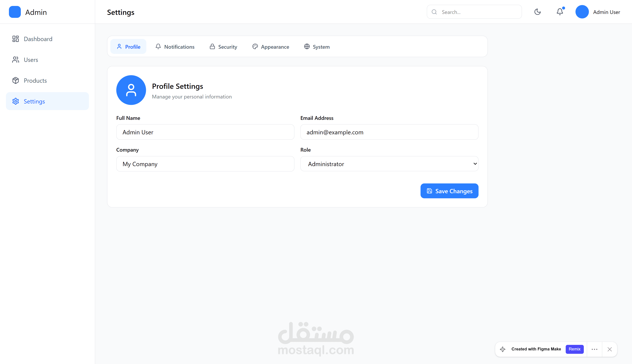Click the Admin User avatar circle

pos(582,12)
